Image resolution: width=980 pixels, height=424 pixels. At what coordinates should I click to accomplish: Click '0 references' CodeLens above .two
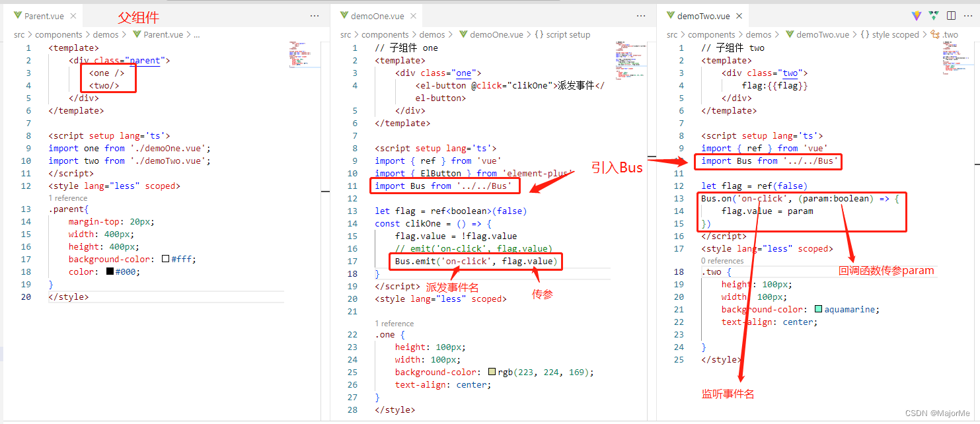723,261
